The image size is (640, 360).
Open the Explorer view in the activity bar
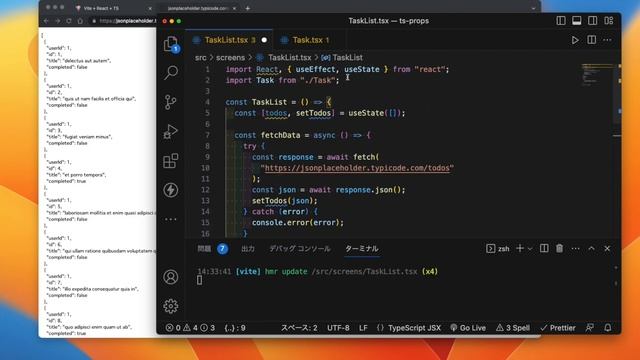tap(171, 44)
